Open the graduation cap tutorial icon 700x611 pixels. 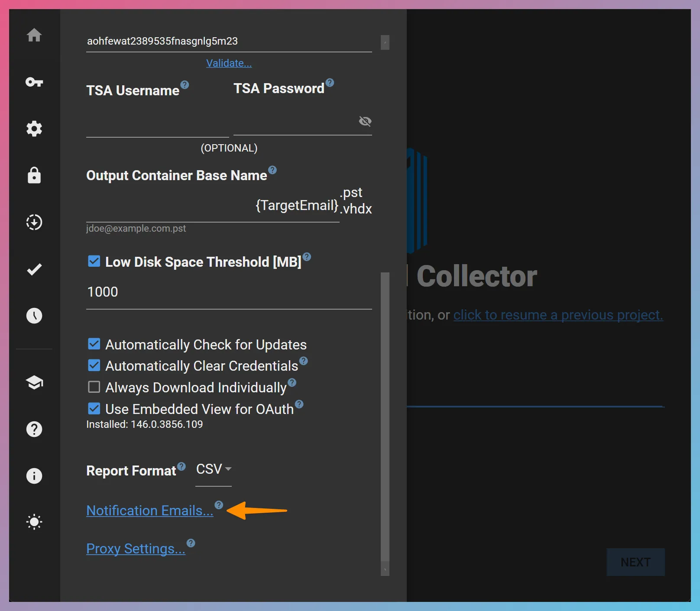point(34,382)
